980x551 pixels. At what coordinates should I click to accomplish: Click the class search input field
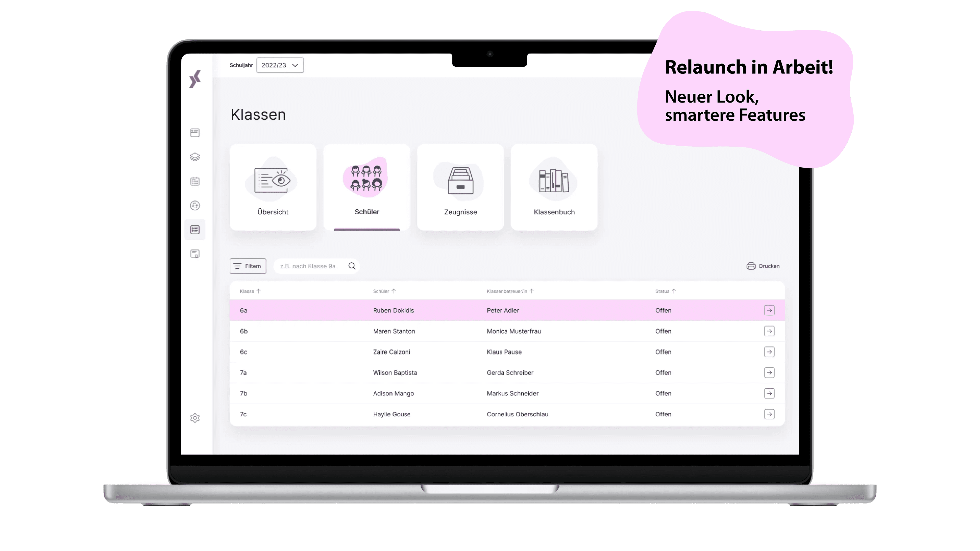(x=312, y=266)
